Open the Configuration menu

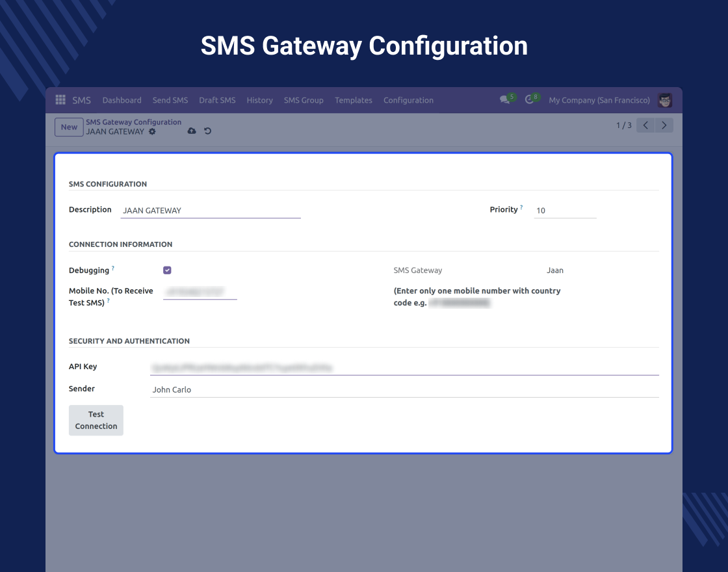point(408,100)
